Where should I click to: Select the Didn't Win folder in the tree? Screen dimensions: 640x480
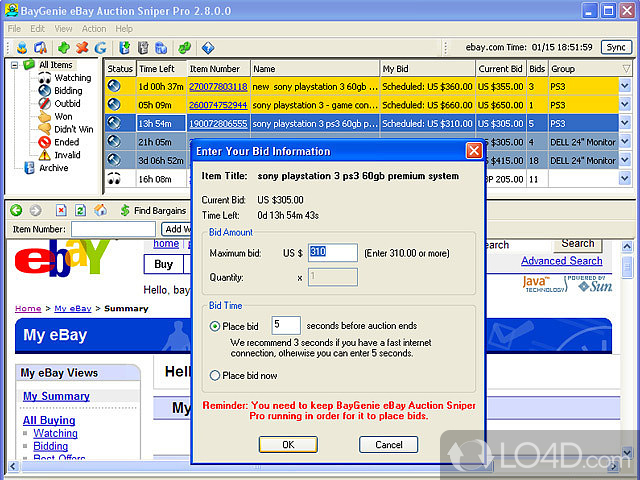coord(73,129)
